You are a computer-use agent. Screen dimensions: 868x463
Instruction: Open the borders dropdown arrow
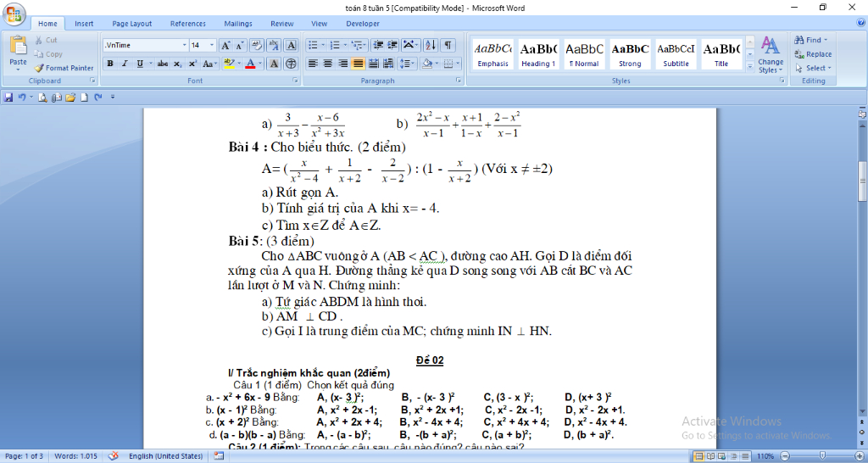(457, 64)
